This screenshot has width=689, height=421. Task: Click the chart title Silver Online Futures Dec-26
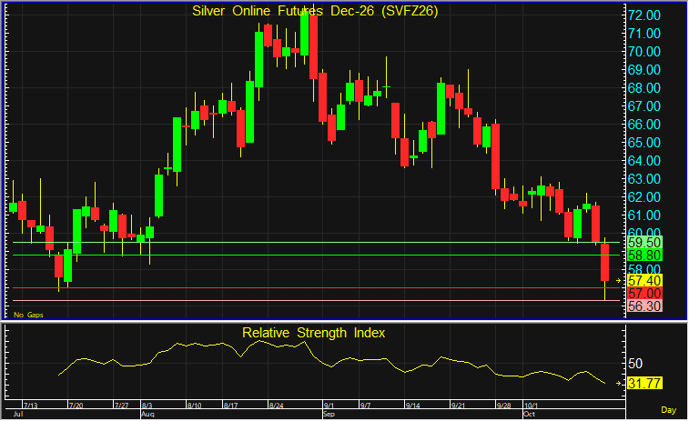(x=315, y=11)
